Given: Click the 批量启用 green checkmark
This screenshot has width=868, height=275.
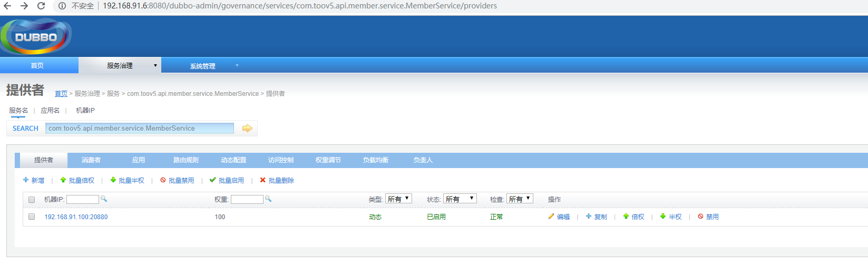Looking at the screenshot, I should point(213,180).
